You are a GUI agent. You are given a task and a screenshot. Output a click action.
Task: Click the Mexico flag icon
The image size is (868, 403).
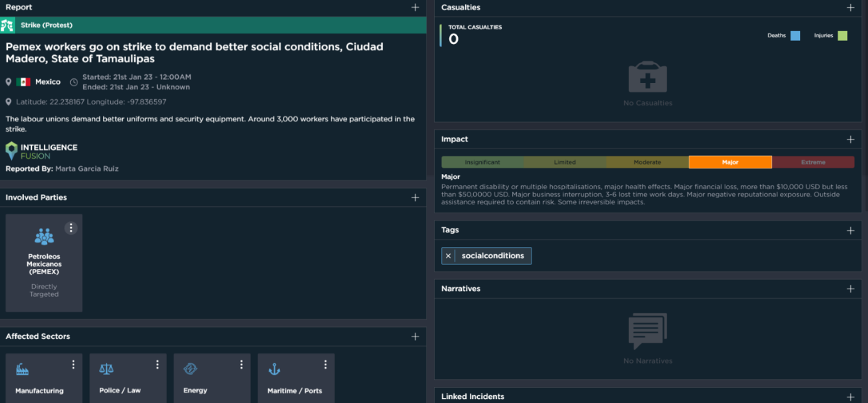[23, 82]
